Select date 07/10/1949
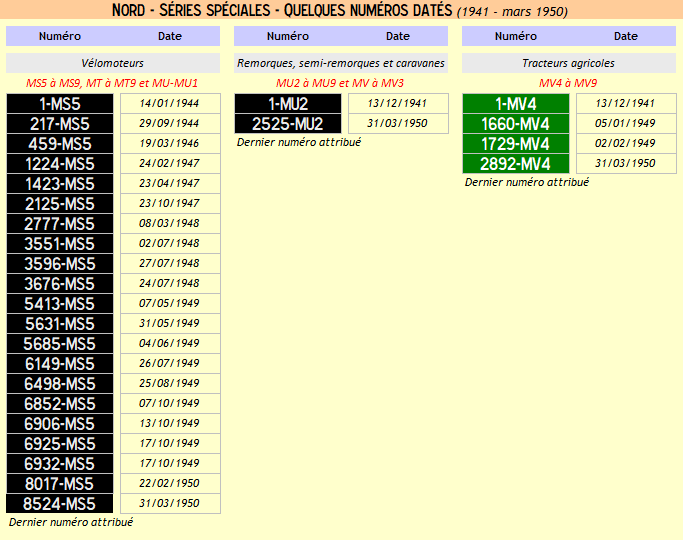 pos(170,404)
